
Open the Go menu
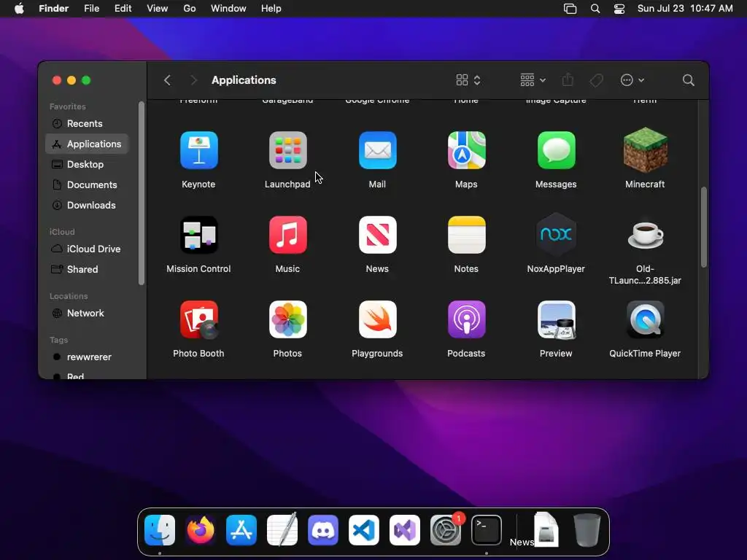[190, 9]
